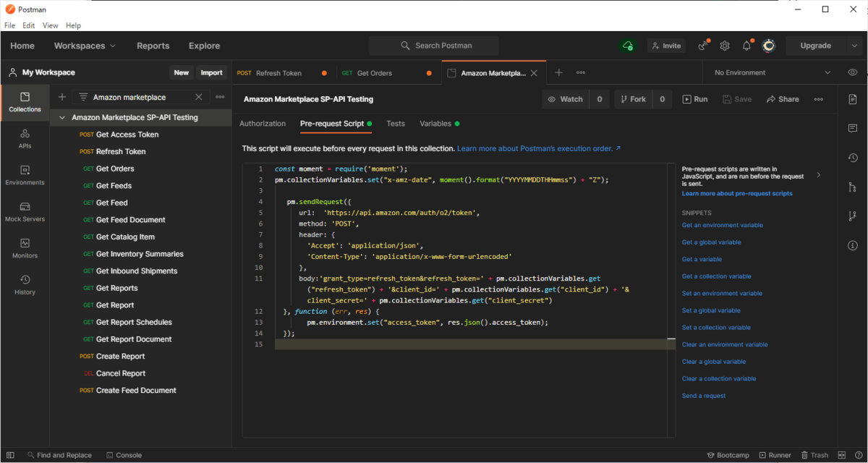Open the satellite capture requests icon
This screenshot has width=868, height=463.
click(702, 46)
